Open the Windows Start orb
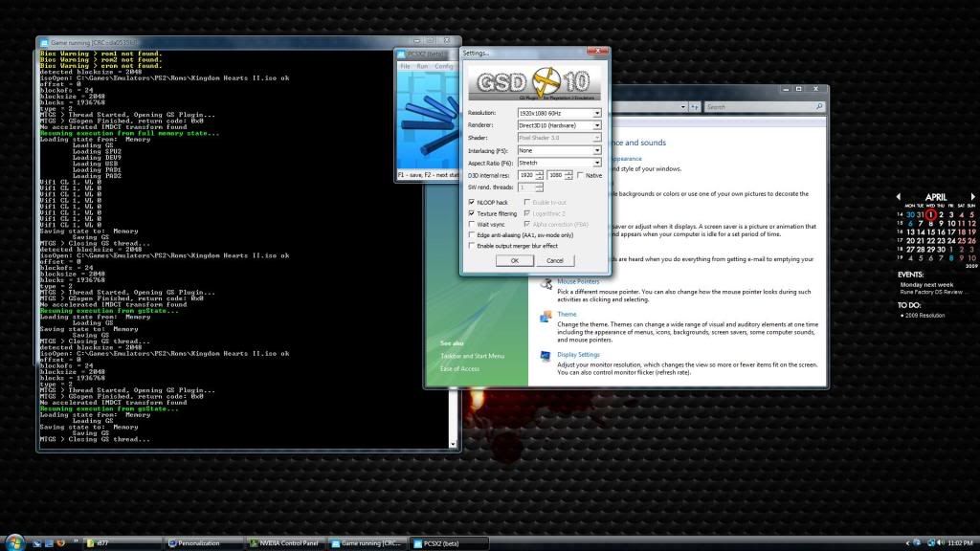980x551 pixels. (x=13, y=542)
